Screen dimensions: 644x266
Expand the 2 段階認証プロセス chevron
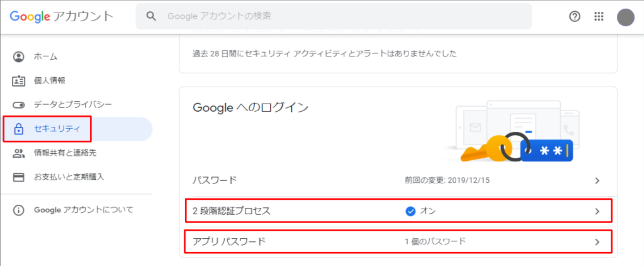click(x=597, y=211)
